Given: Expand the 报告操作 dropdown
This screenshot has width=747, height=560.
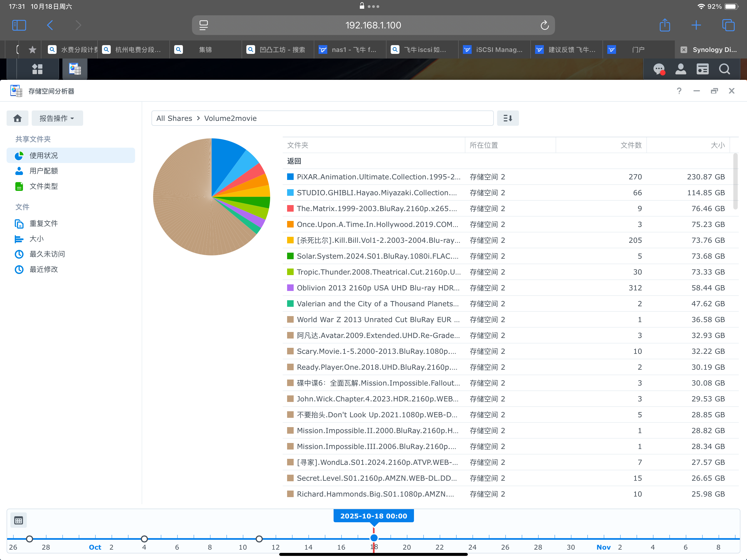Looking at the screenshot, I should pos(57,118).
